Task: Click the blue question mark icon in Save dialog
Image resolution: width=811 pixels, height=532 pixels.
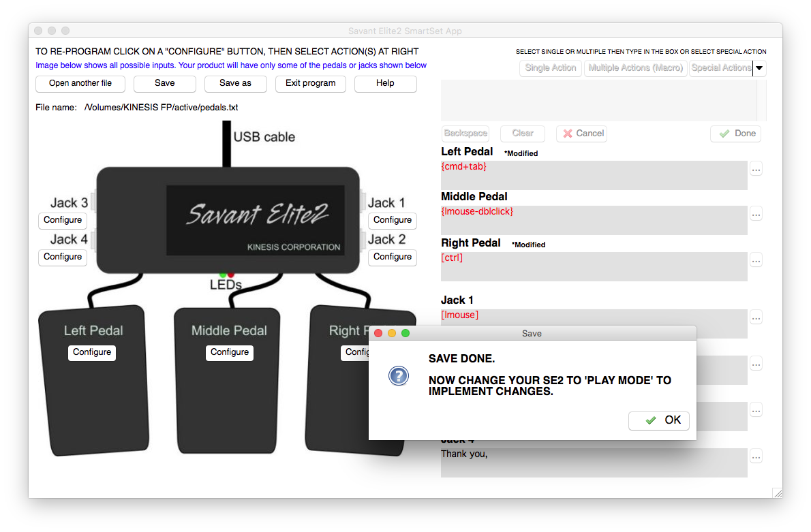Action: pos(398,376)
